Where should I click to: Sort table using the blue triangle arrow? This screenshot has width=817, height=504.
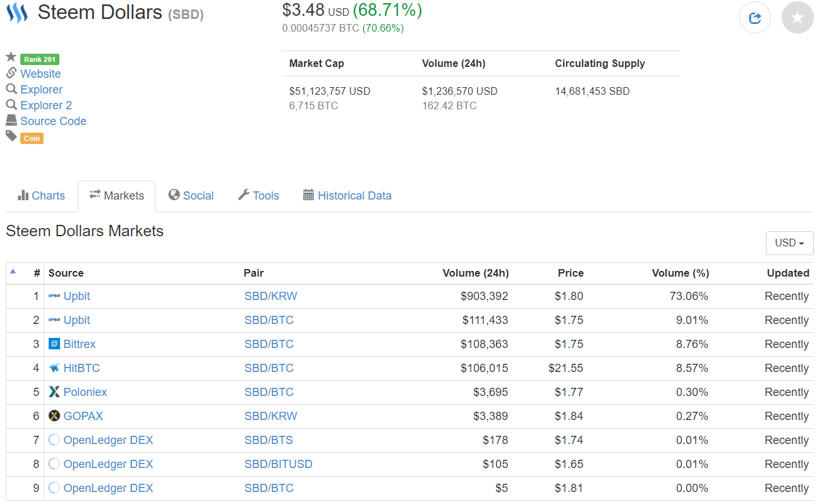coord(13,272)
